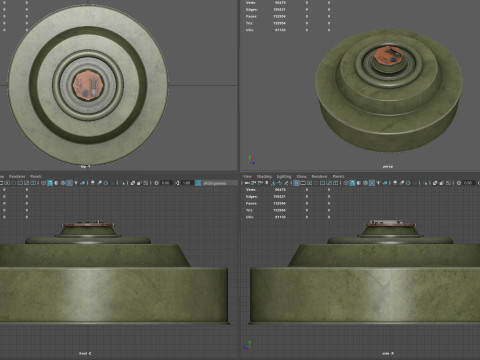Toggle color management icon in front view
Screen dimensions: 480x360
[198, 183]
